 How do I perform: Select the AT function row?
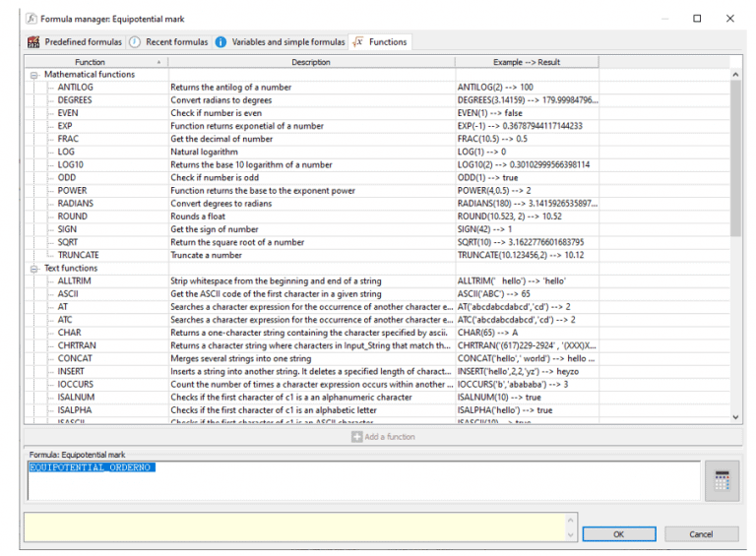coord(63,307)
